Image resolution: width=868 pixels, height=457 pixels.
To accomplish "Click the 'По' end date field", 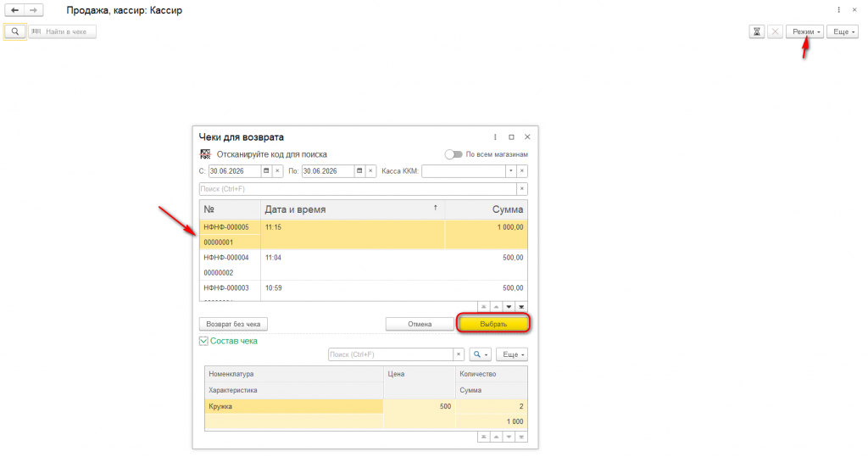I will [x=327, y=171].
